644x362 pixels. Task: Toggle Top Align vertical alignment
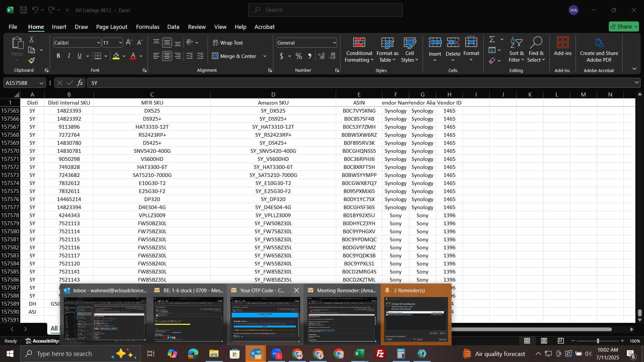coord(156,43)
